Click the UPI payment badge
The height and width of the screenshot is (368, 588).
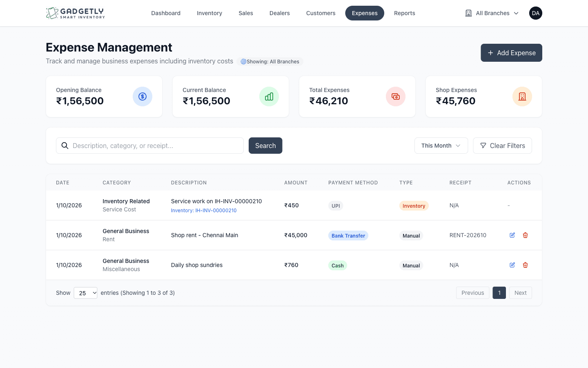[x=336, y=206]
